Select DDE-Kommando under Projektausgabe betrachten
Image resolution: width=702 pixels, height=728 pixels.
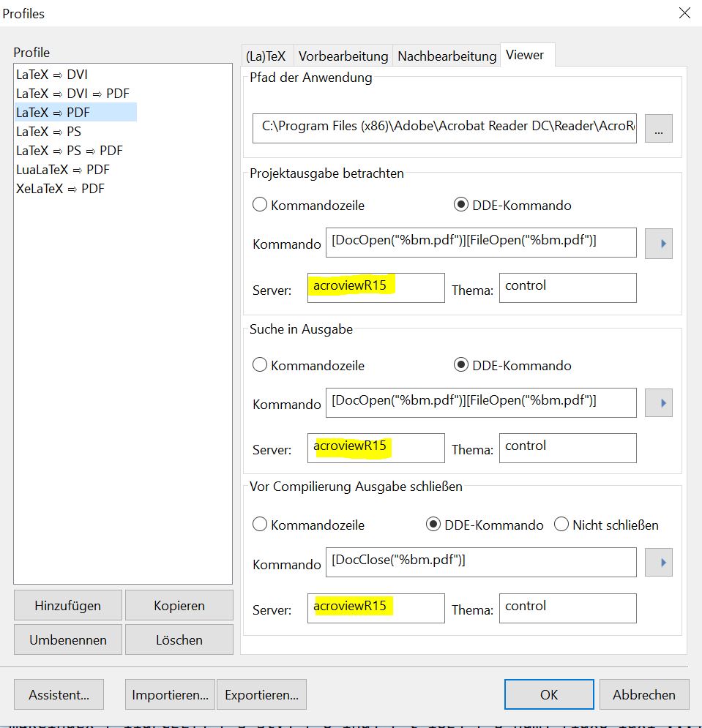coord(512,205)
